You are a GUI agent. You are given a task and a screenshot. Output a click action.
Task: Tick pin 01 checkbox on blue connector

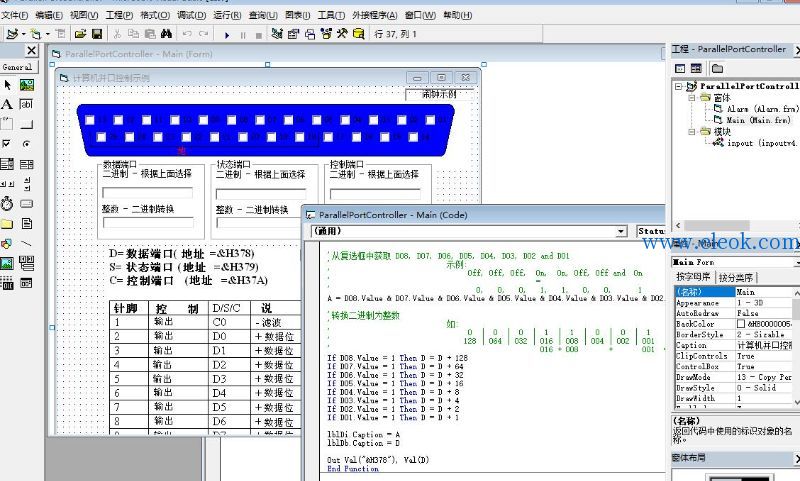point(430,120)
